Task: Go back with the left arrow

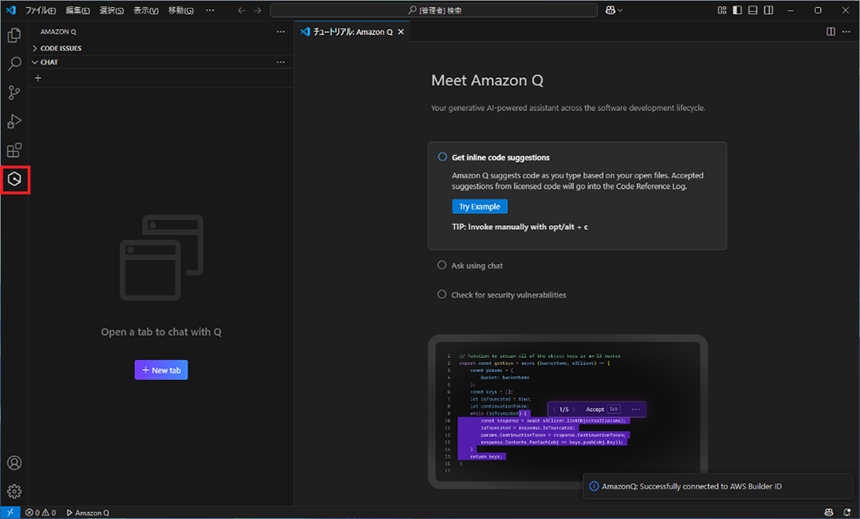Action: click(x=241, y=10)
